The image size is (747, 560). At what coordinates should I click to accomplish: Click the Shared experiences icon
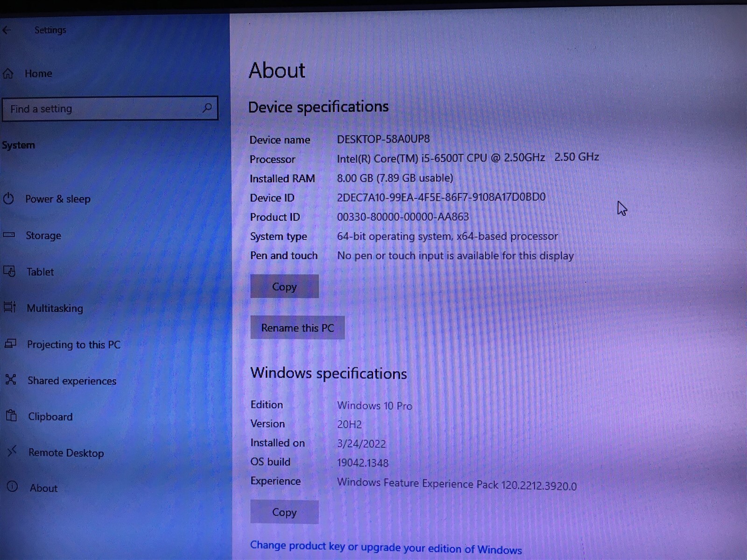(x=11, y=379)
